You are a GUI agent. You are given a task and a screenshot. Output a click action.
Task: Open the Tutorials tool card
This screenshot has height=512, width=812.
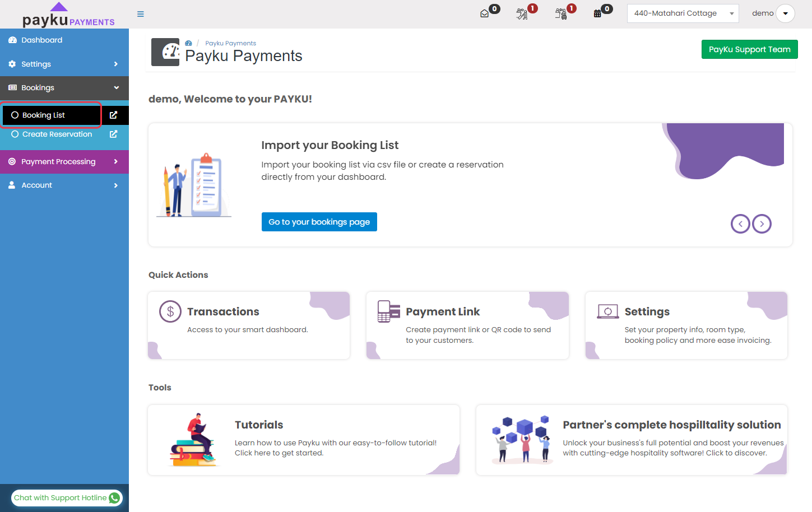(x=304, y=440)
